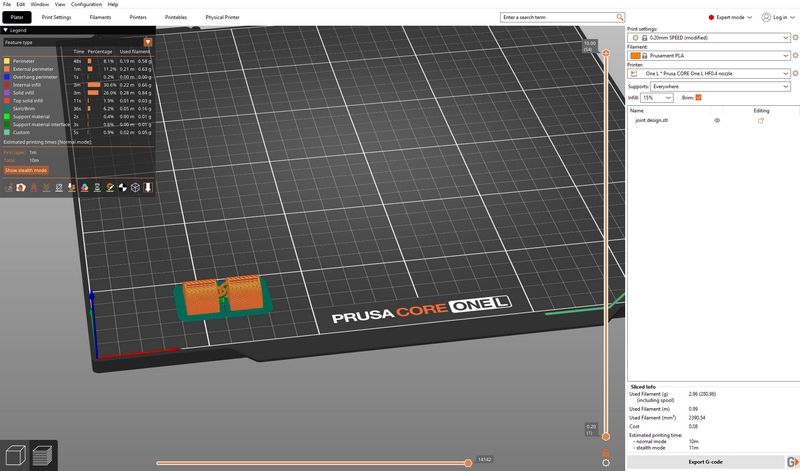800x471 pixels.
Task: Toggle Solid infill feature swatch
Action: point(7,93)
